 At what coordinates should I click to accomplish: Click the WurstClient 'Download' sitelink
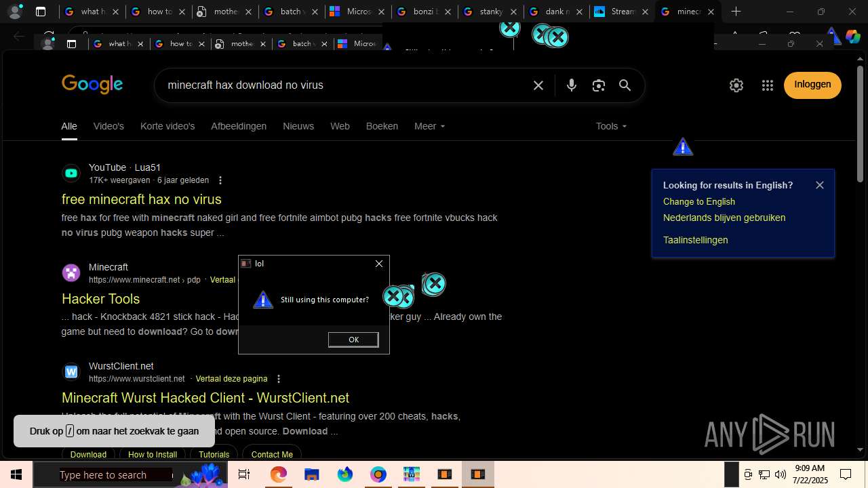click(88, 454)
